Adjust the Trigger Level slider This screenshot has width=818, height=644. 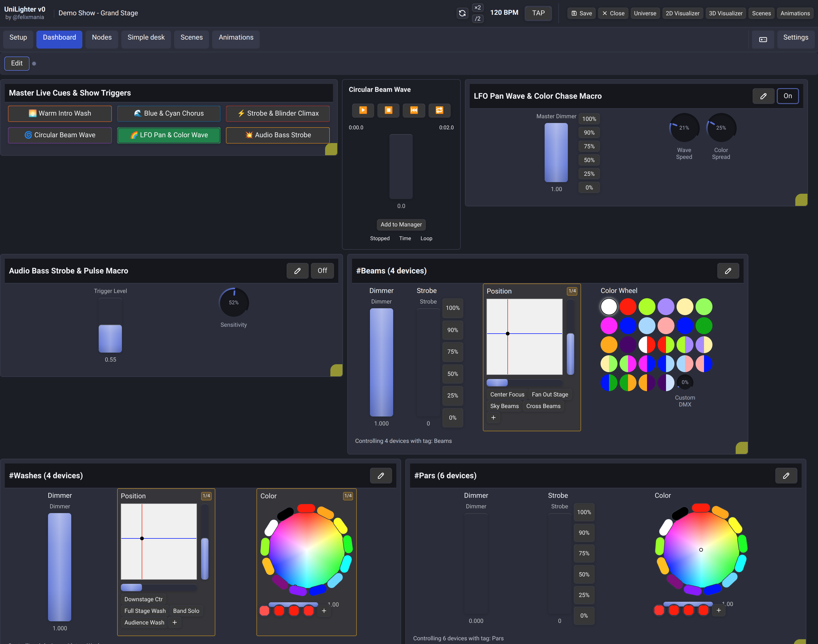[111, 325]
